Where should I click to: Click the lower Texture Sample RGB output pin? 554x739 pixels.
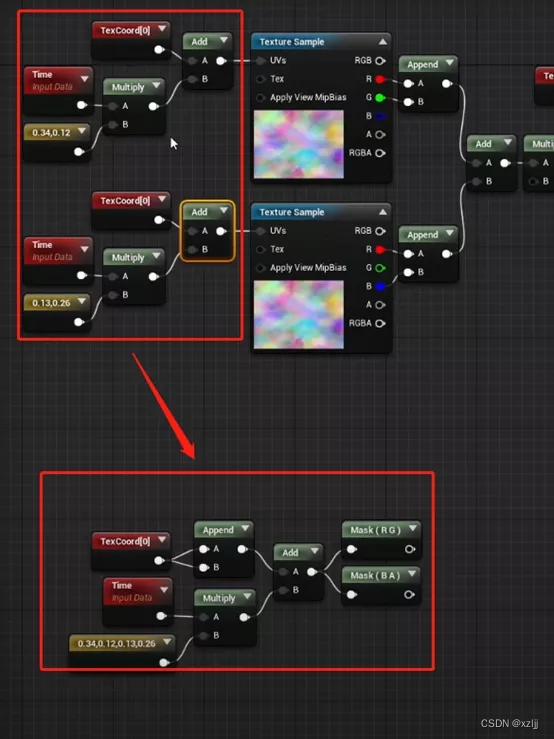click(x=380, y=231)
